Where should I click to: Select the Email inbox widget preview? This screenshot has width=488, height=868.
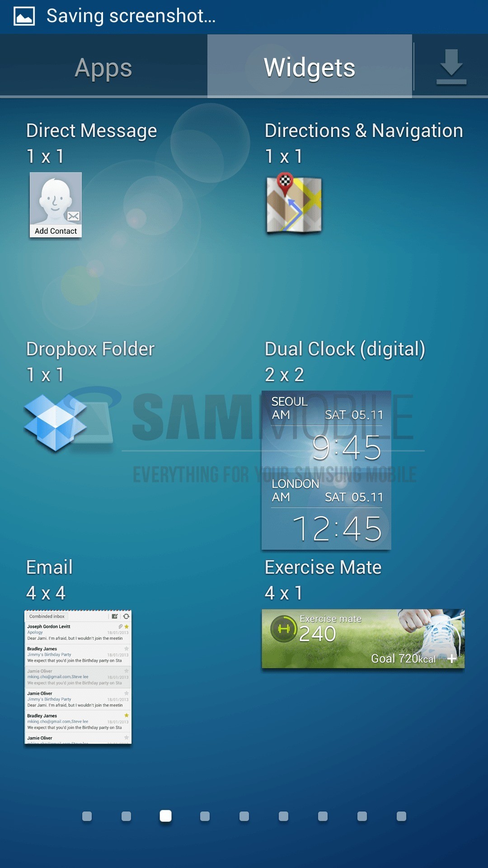coord(78,677)
